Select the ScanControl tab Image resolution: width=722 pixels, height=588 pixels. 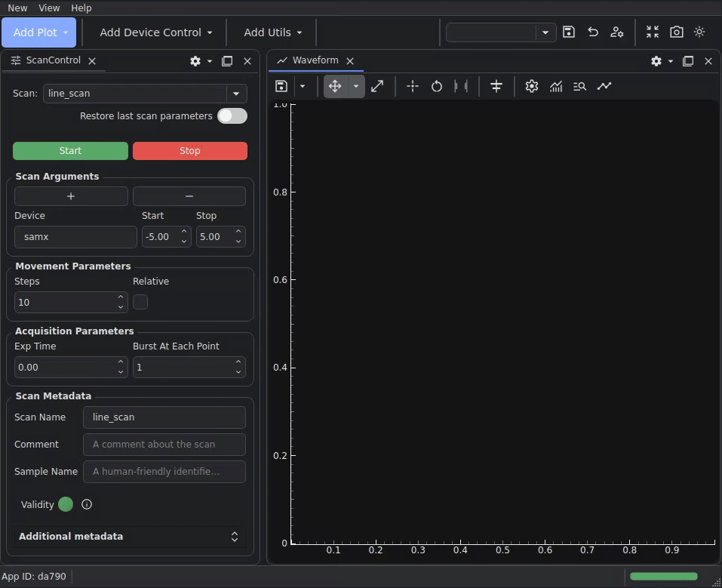point(53,60)
